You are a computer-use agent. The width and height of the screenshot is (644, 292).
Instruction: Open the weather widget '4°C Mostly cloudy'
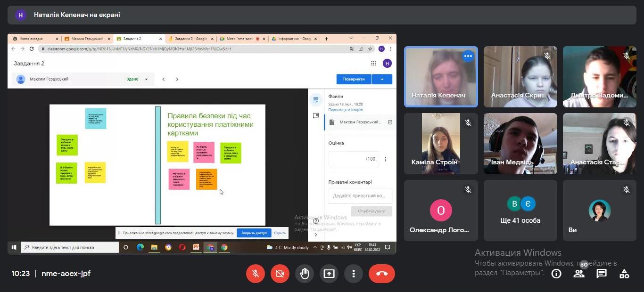tap(288, 247)
